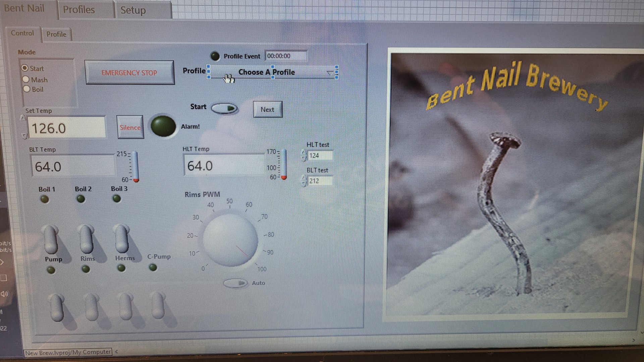Select the Boil mode radio button

click(27, 89)
